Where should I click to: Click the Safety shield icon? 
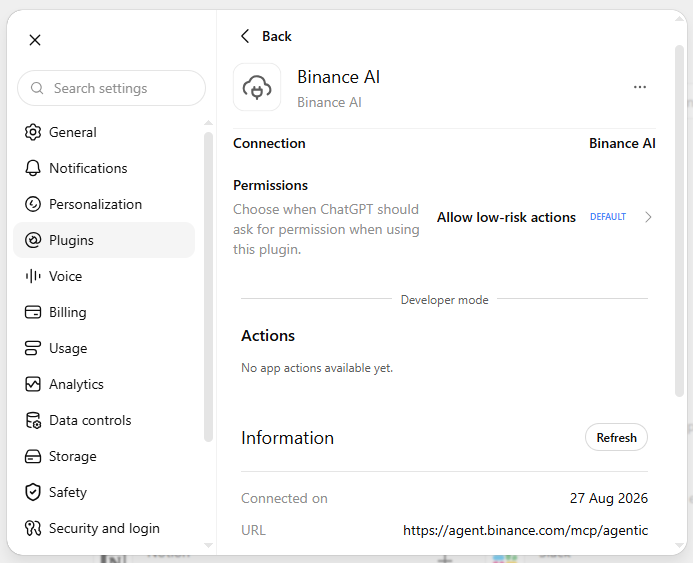coord(33,492)
